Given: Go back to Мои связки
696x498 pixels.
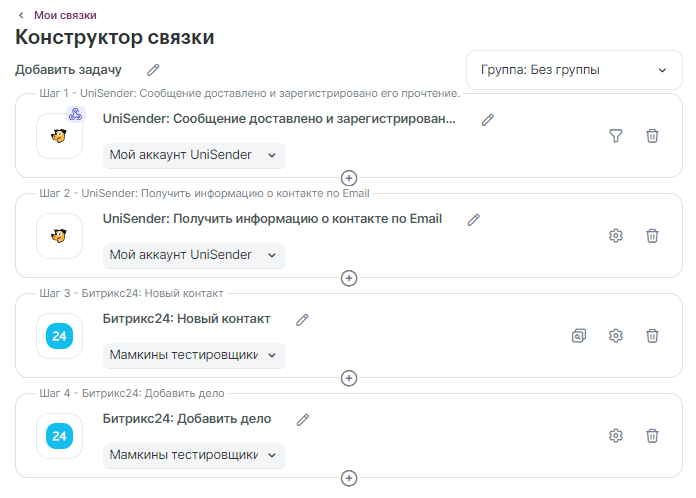Looking at the screenshot, I should pos(65,15).
